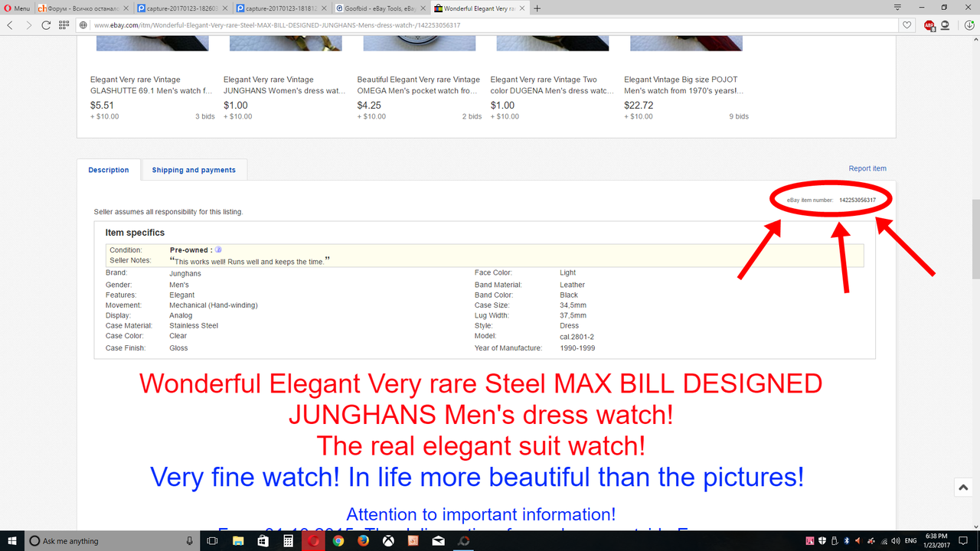980x551 pixels.
Task: Open the JUNGHANS Women's dress watch listing
Action: (284, 85)
